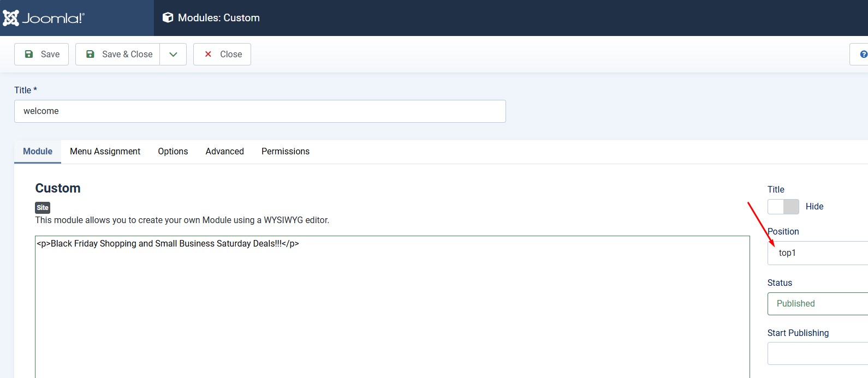Select the Module tab
The height and width of the screenshot is (378, 868).
point(38,152)
